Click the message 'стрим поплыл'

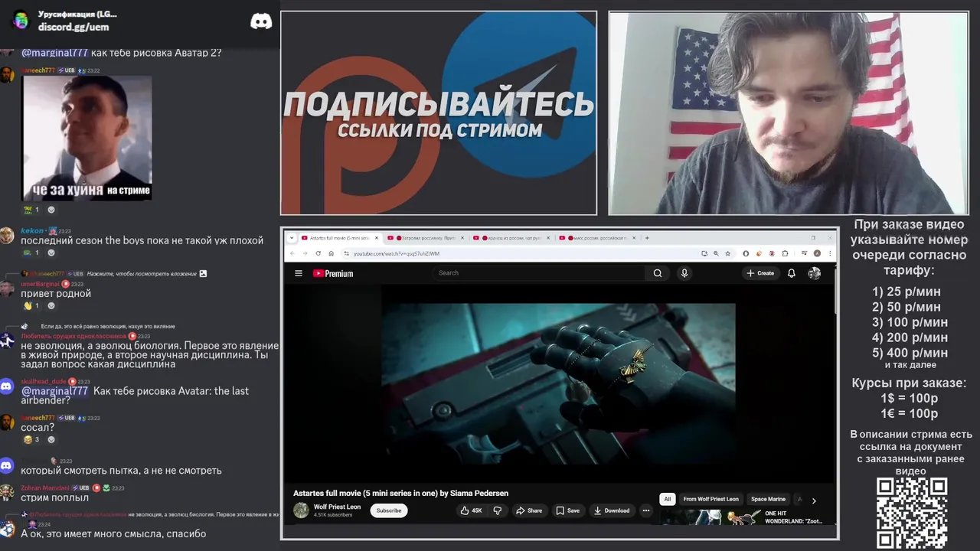click(x=54, y=498)
